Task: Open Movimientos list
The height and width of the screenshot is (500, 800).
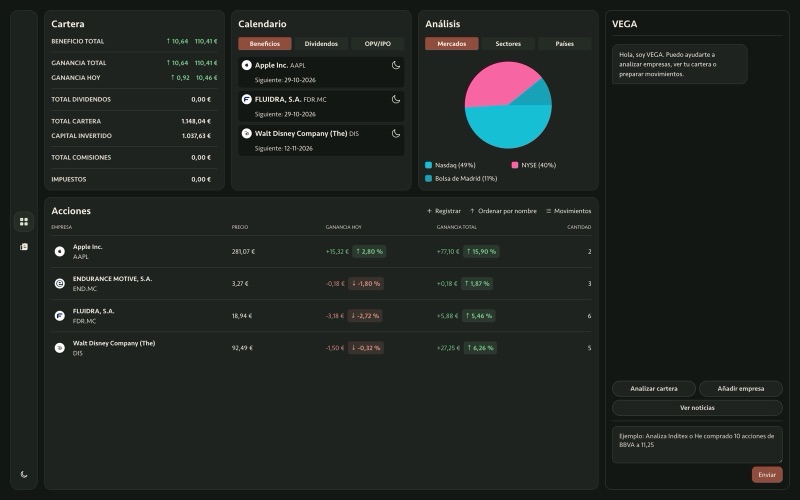Action: click(x=568, y=211)
